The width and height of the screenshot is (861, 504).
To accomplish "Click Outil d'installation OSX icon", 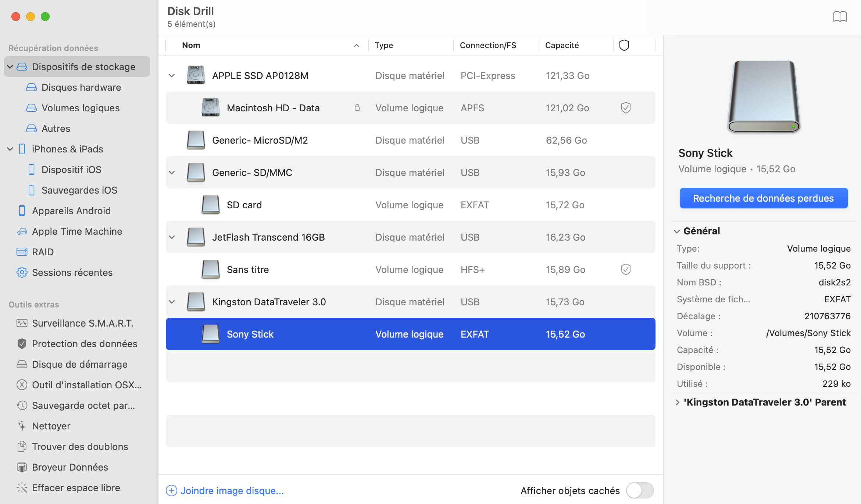I will (22, 385).
